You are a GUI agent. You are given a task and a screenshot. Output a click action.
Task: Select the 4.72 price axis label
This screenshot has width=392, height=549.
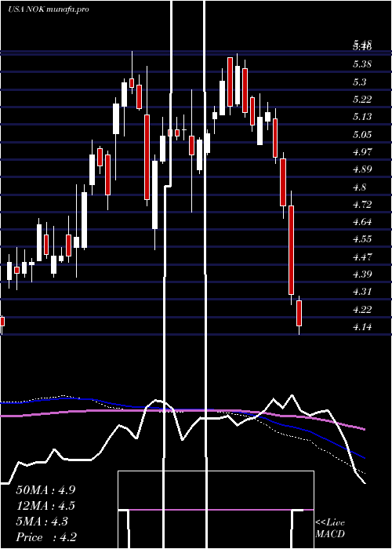(362, 205)
